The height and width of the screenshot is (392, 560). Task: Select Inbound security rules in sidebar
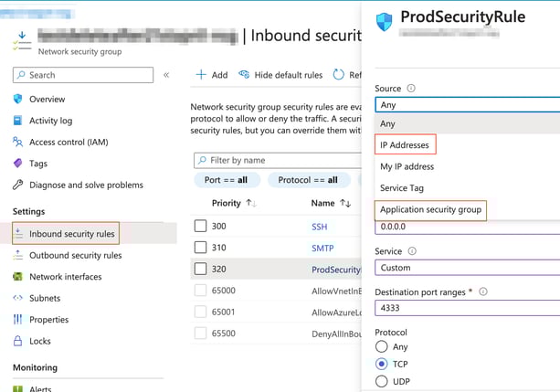pyautogui.click(x=71, y=234)
